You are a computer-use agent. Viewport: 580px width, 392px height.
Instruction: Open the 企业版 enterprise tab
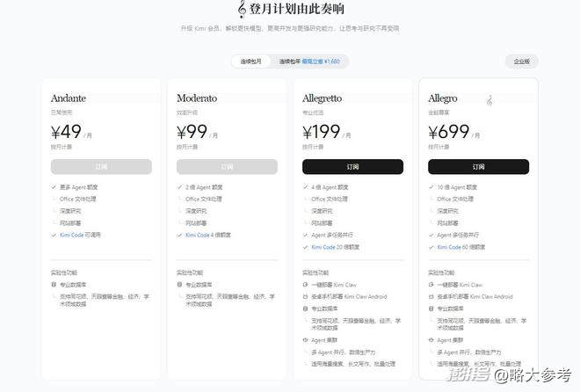(x=521, y=62)
